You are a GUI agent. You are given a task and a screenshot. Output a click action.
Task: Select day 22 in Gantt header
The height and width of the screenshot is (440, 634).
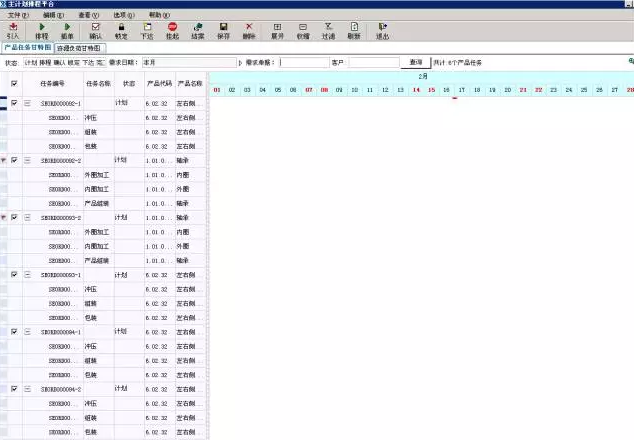point(539,90)
